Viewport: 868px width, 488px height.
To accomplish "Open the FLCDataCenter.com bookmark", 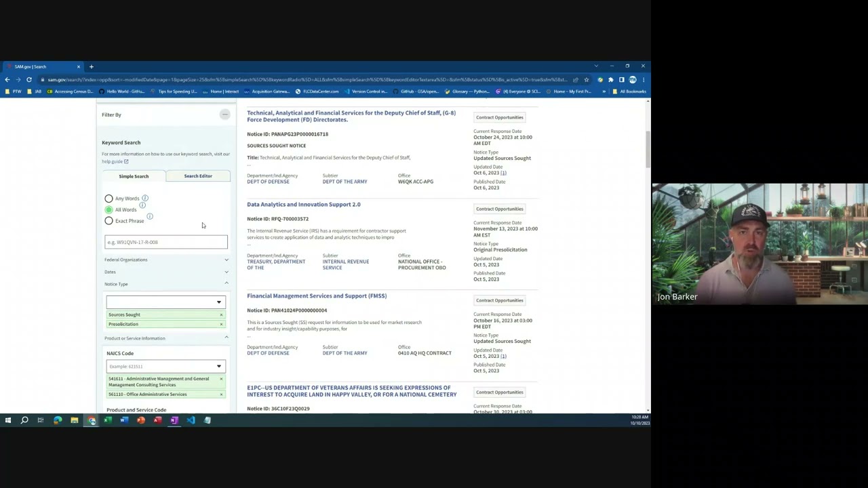I will 317,91.
